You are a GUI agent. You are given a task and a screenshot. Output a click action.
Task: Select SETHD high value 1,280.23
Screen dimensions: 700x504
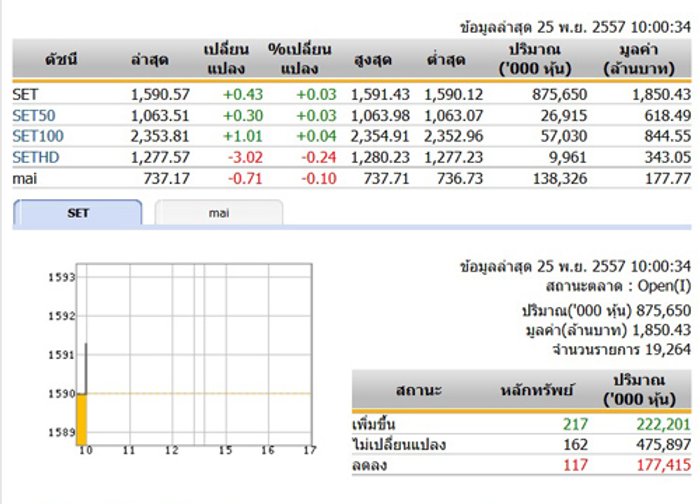[380, 157]
